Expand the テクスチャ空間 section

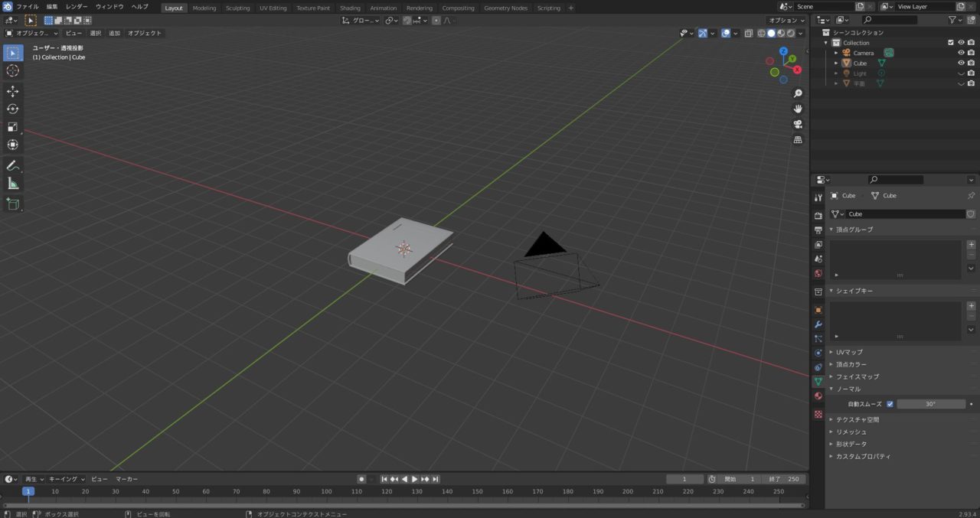point(857,419)
